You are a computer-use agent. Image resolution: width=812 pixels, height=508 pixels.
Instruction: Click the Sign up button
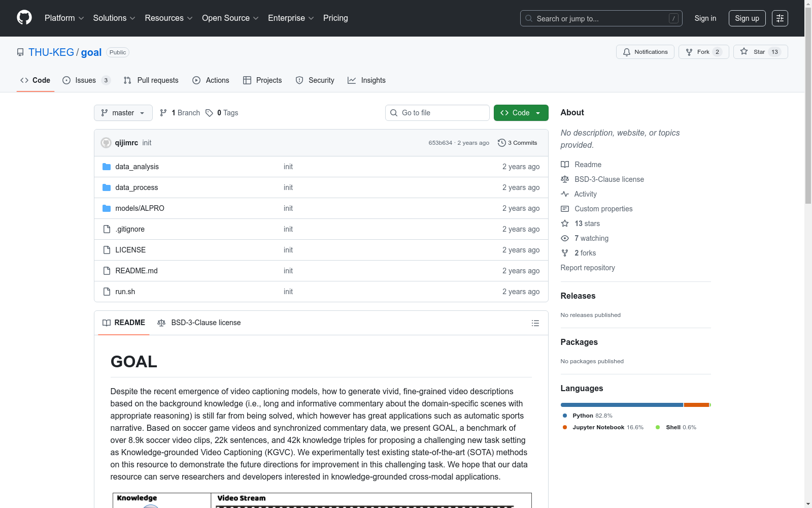[x=747, y=18]
